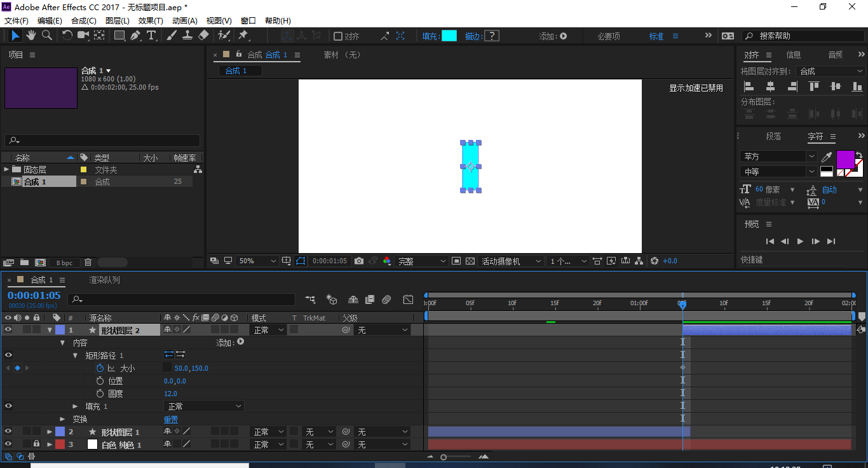Open the 苹方 font family dropdown
The height and width of the screenshot is (468, 868).
pos(779,156)
